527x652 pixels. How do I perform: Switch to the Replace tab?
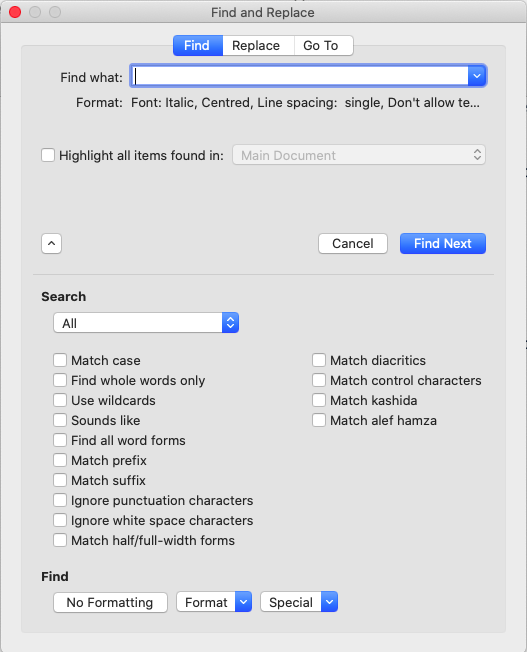point(258,45)
